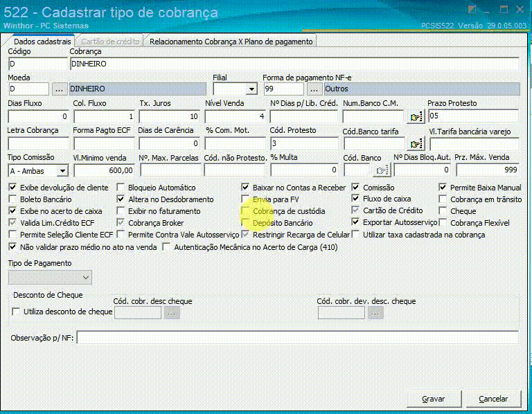The height and width of the screenshot is (414, 532).
Task: Check the Cheque checkbox
Action: [443, 211]
